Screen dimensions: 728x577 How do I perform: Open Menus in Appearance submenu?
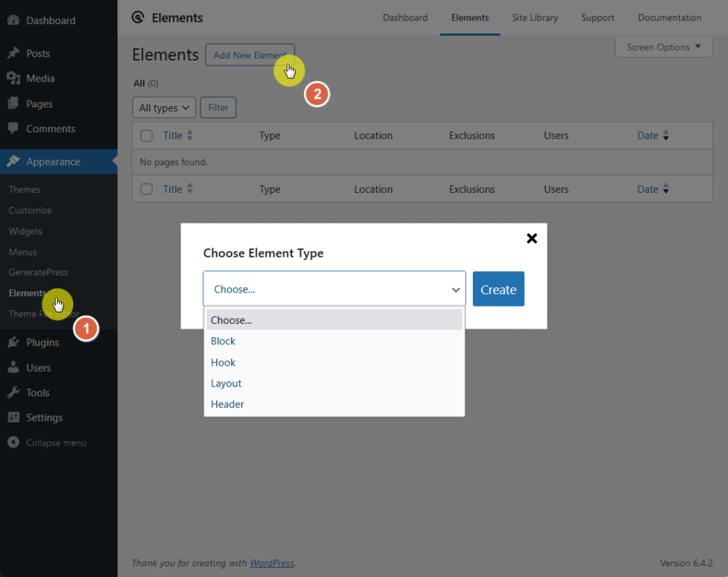pyautogui.click(x=23, y=252)
